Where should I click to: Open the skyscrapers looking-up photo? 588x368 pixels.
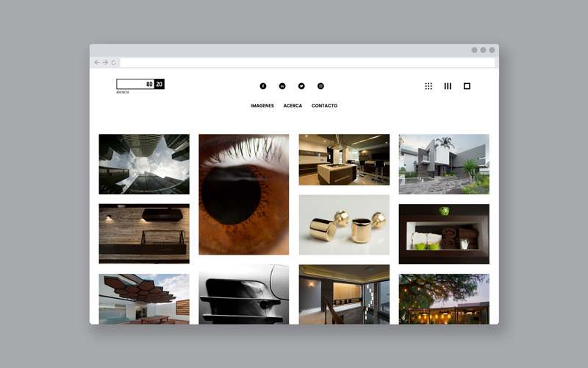coord(144,164)
